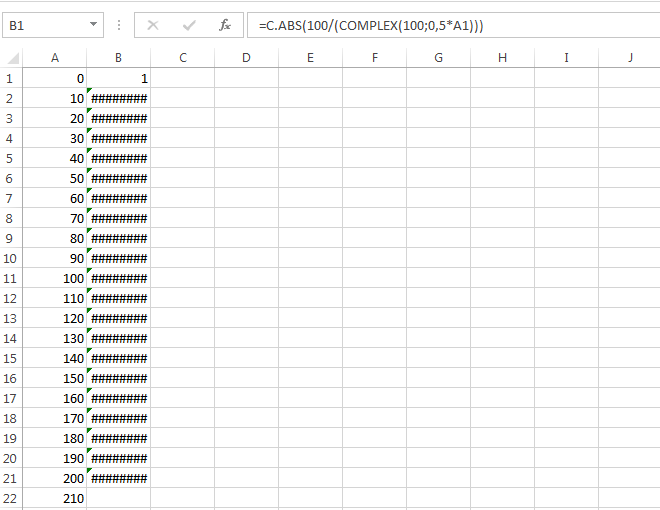The width and height of the screenshot is (660, 510).
Task: Click cell A11 containing 100
Action: coord(55,278)
